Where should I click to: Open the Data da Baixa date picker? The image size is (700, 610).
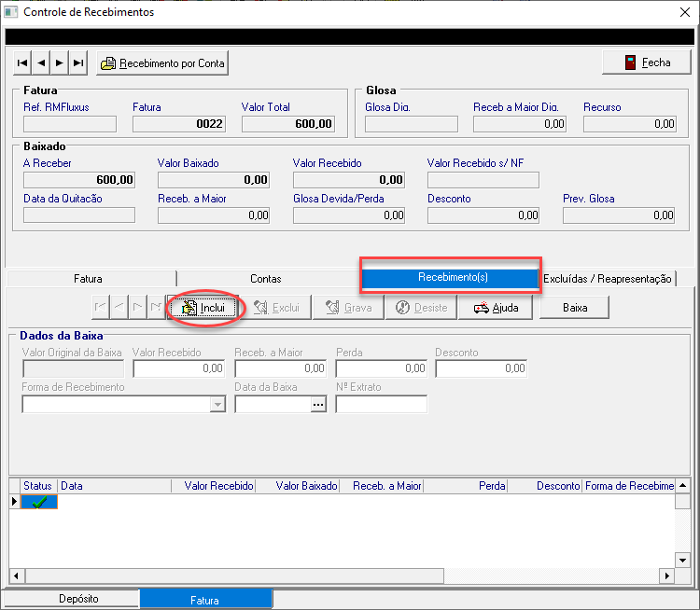click(318, 404)
